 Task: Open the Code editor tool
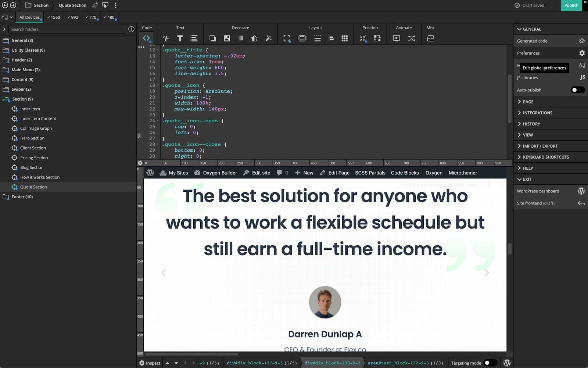coord(147,38)
